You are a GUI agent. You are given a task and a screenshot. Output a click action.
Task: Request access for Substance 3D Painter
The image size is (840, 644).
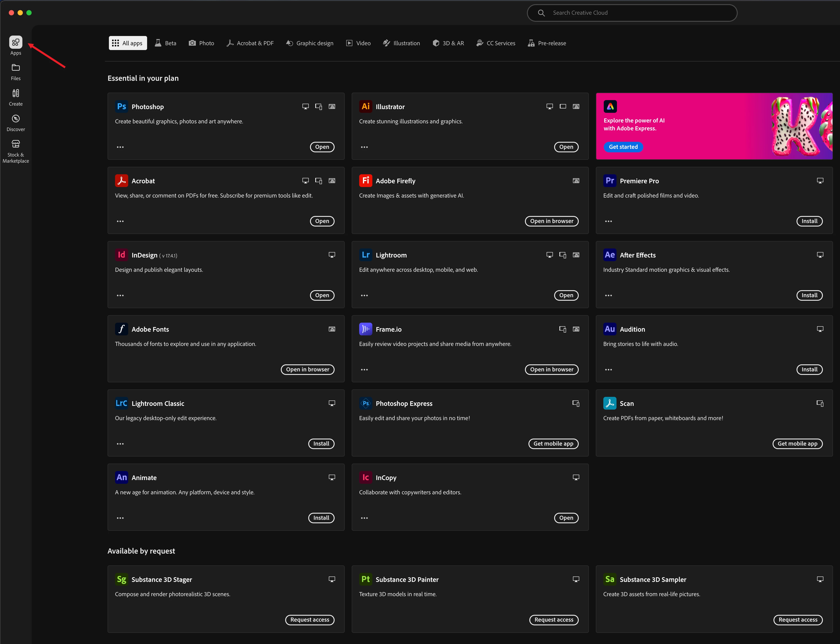554,620
